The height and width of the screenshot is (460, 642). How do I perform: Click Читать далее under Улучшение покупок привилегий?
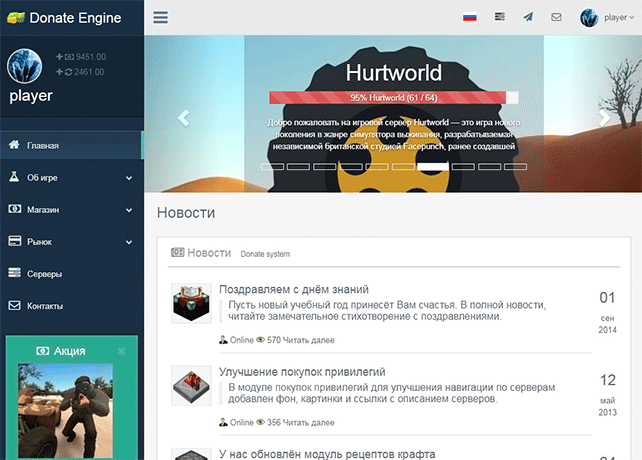point(309,423)
